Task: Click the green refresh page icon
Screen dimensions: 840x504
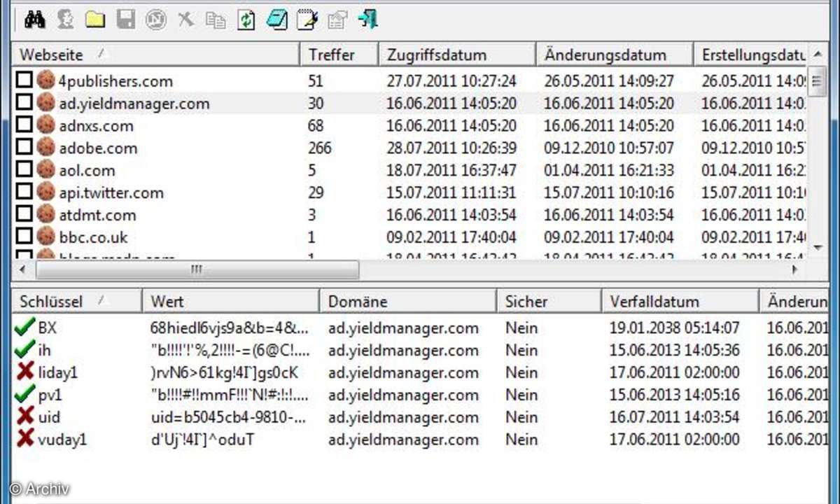Action: [246, 20]
